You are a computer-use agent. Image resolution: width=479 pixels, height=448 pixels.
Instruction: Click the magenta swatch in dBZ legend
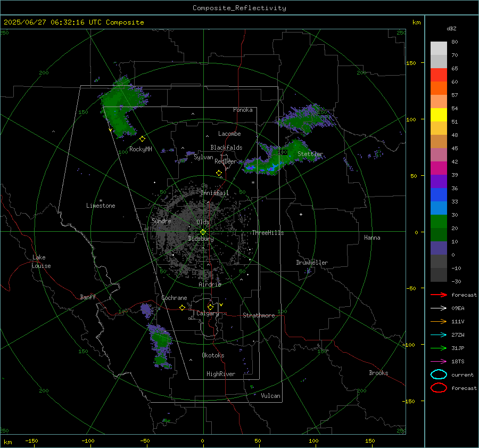point(439,168)
